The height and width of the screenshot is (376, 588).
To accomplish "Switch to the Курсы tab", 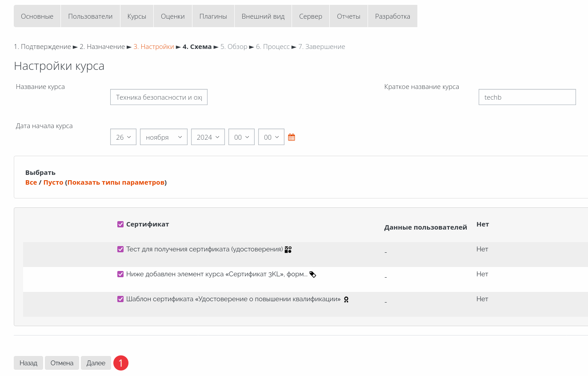I will point(136,16).
